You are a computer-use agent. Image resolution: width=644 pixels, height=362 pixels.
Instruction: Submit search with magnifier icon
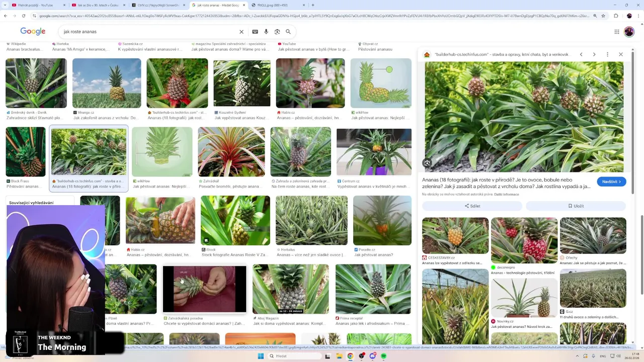point(288,32)
